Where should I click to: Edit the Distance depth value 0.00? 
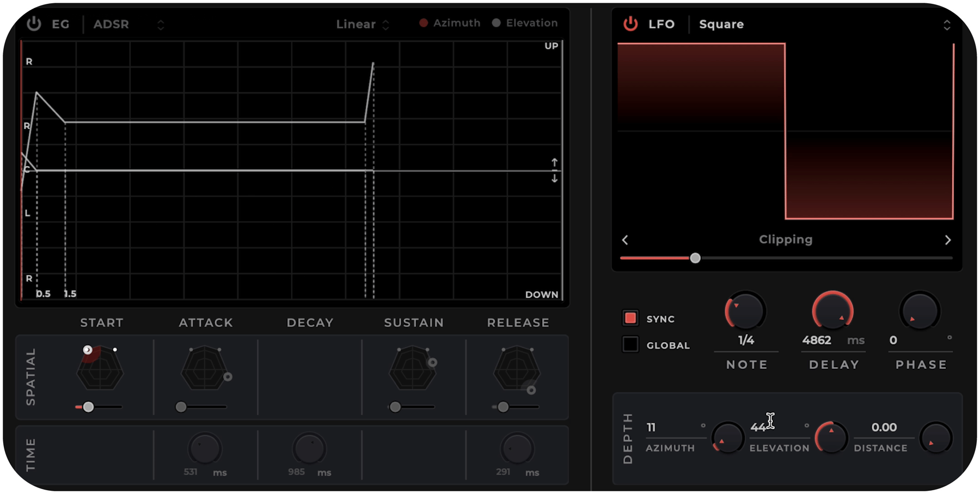click(x=884, y=428)
